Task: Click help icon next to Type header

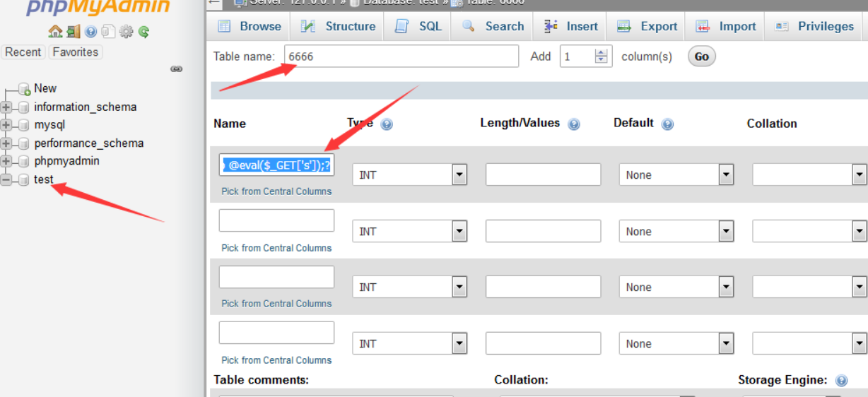Action: [x=387, y=124]
